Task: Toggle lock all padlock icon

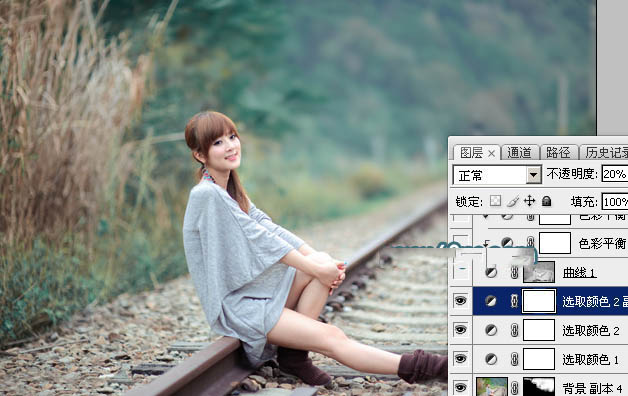Action: click(546, 201)
